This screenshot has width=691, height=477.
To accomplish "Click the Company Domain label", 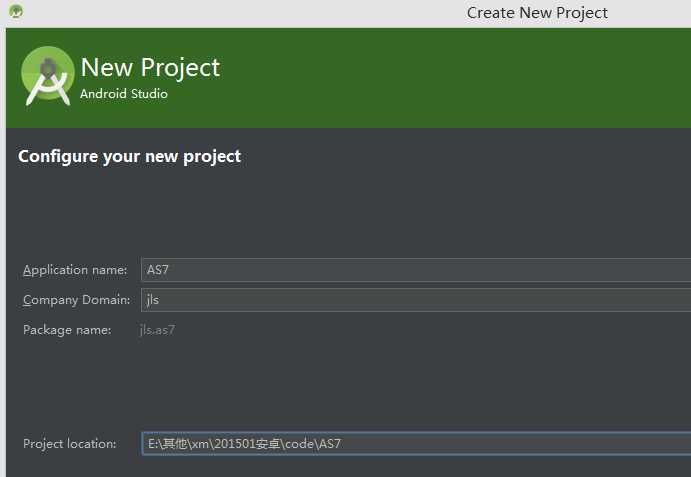I will tap(77, 300).
